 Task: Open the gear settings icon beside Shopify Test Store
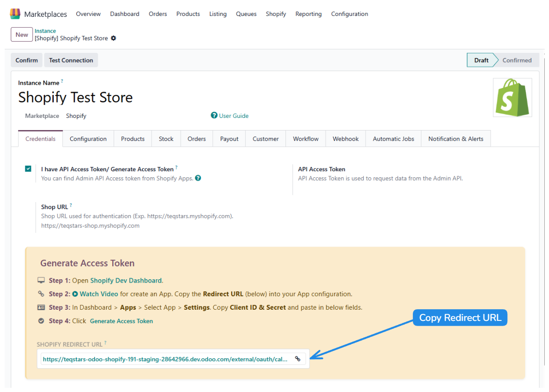(113, 38)
